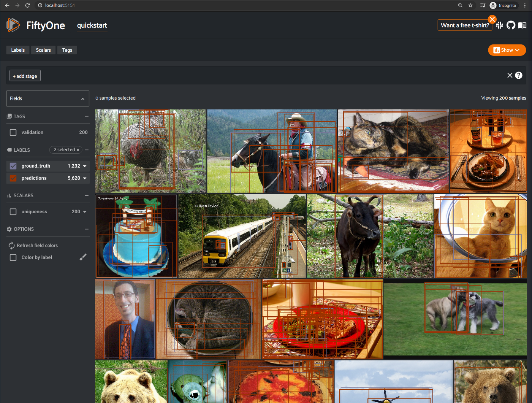Collapse the TAGS section
Viewport: 532px width, 403px height.
click(87, 116)
